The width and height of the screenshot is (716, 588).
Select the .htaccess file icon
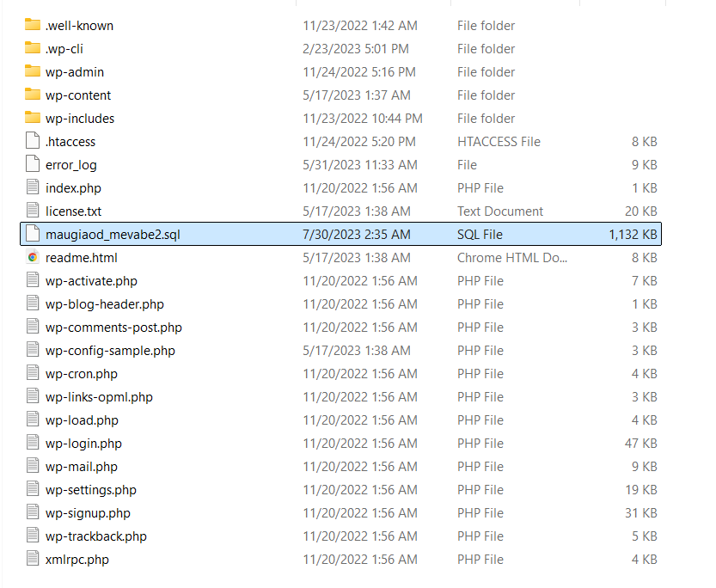click(33, 141)
